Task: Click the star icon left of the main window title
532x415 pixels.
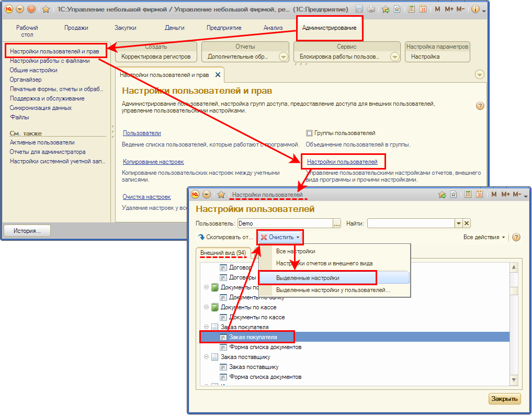Action: (46, 9)
